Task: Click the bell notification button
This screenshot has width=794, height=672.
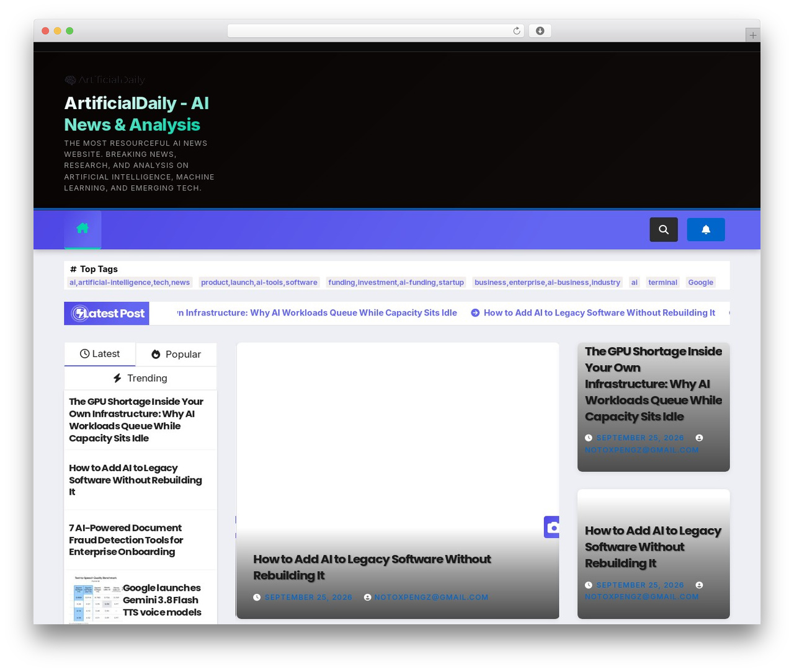Action: coord(706,229)
